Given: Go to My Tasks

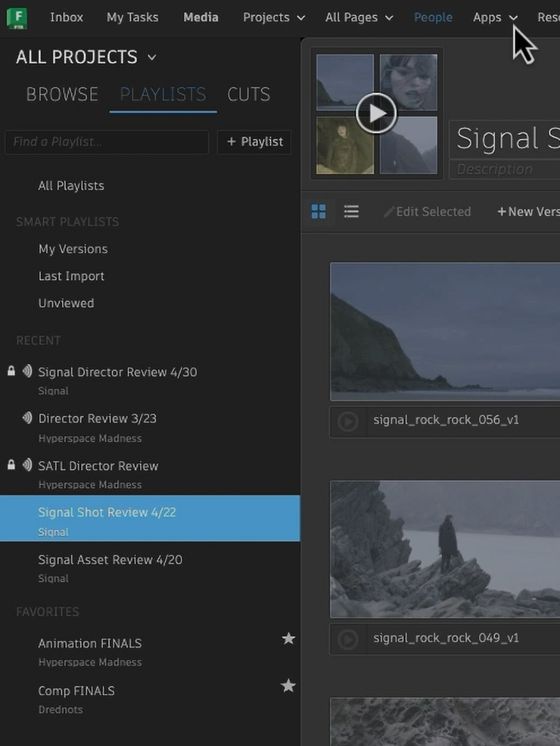Looking at the screenshot, I should click(x=132, y=18).
